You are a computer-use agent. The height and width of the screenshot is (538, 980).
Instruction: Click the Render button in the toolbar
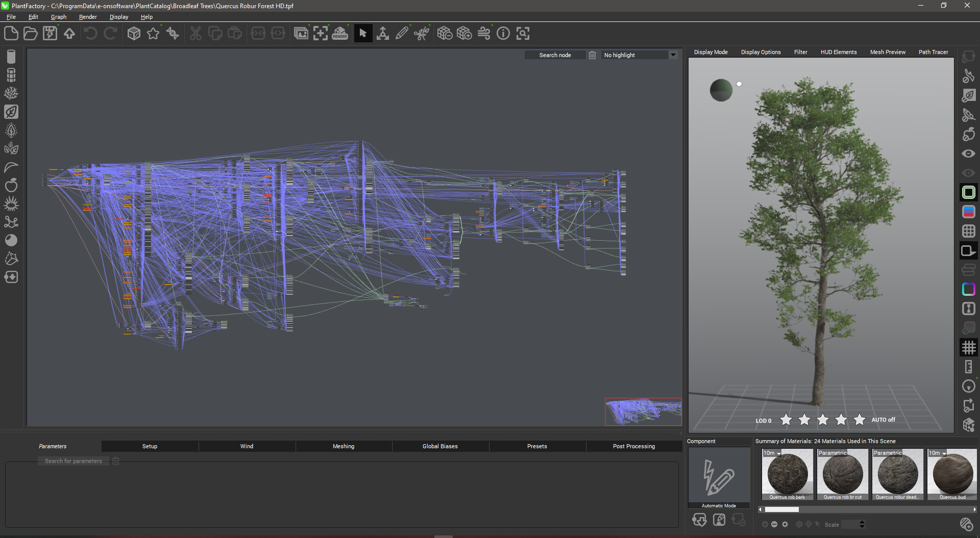[x=340, y=34]
